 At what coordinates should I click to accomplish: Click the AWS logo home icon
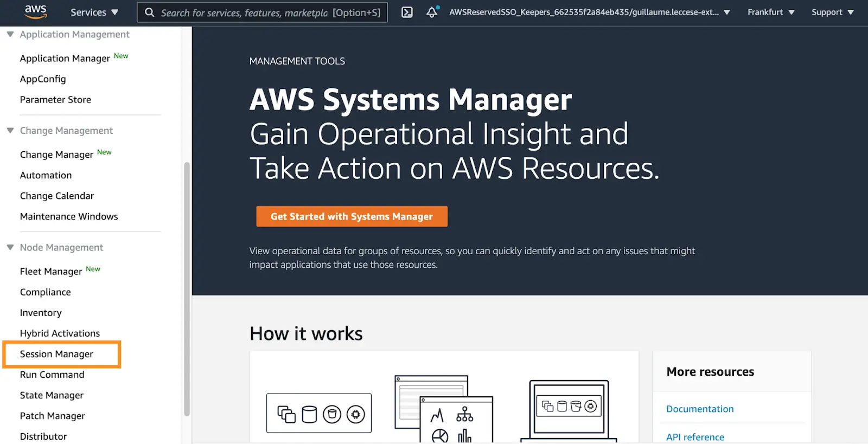coord(36,11)
